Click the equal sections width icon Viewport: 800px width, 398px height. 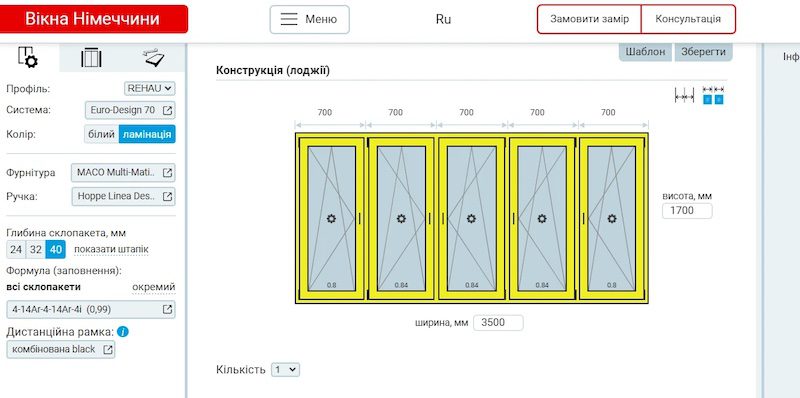point(713,95)
